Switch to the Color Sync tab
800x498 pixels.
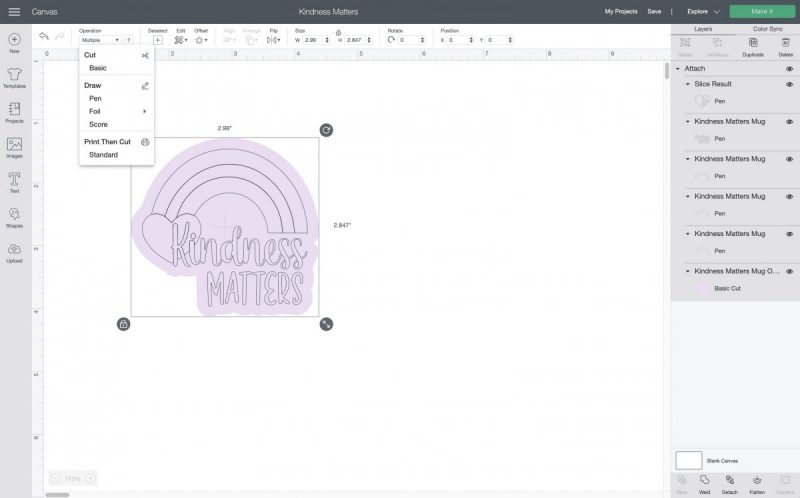click(767, 29)
